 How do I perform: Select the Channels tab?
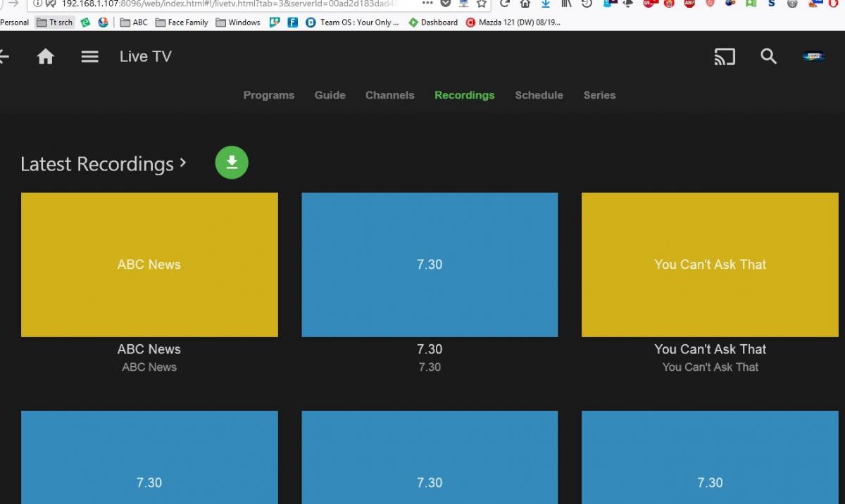(389, 95)
